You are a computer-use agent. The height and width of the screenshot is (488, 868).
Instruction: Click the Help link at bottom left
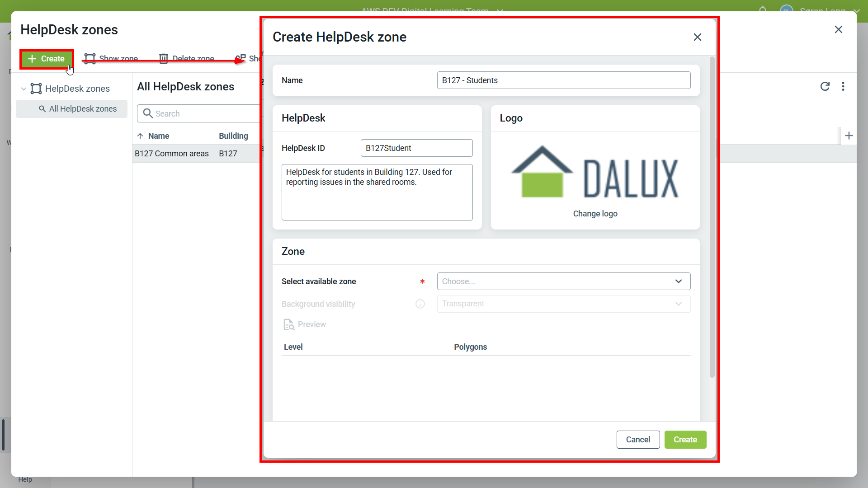(25, 479)
